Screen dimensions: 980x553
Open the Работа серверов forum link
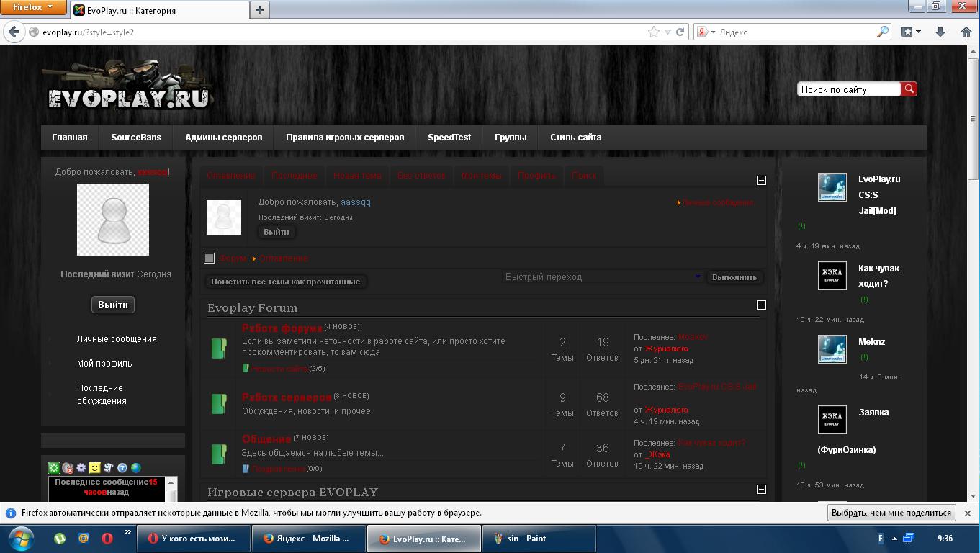(x=287, y=397)
